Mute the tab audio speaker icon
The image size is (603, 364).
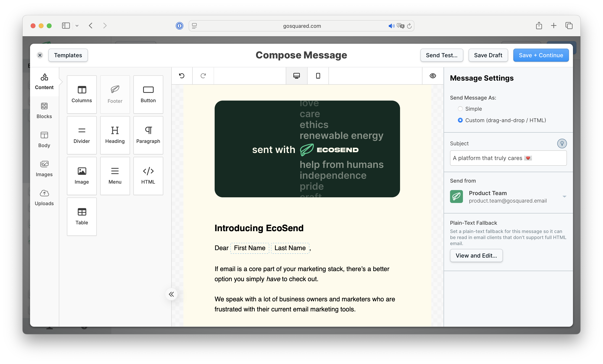391,26
